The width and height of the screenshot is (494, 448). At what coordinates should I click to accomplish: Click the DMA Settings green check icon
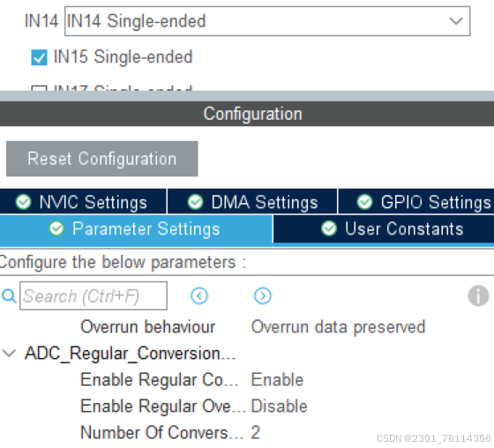(x=195, y=202)
